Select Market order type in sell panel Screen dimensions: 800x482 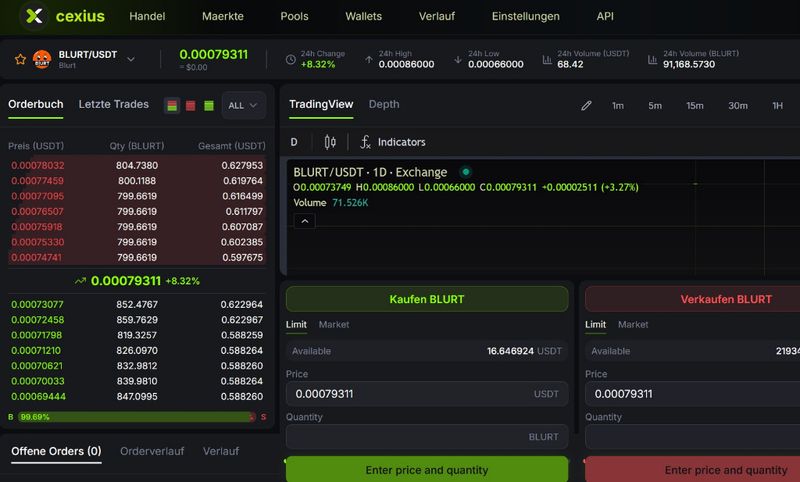[633, 324]
